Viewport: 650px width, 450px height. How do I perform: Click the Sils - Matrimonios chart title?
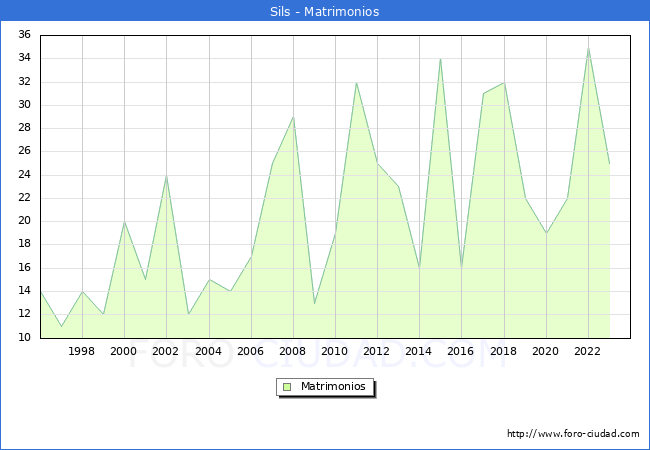pos(325,11)
